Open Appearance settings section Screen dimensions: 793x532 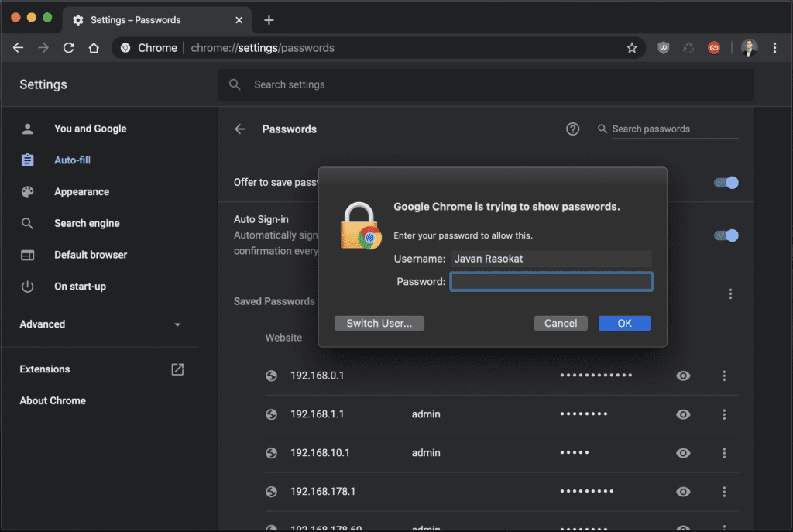pyautogui.click(x=81, y=192)
